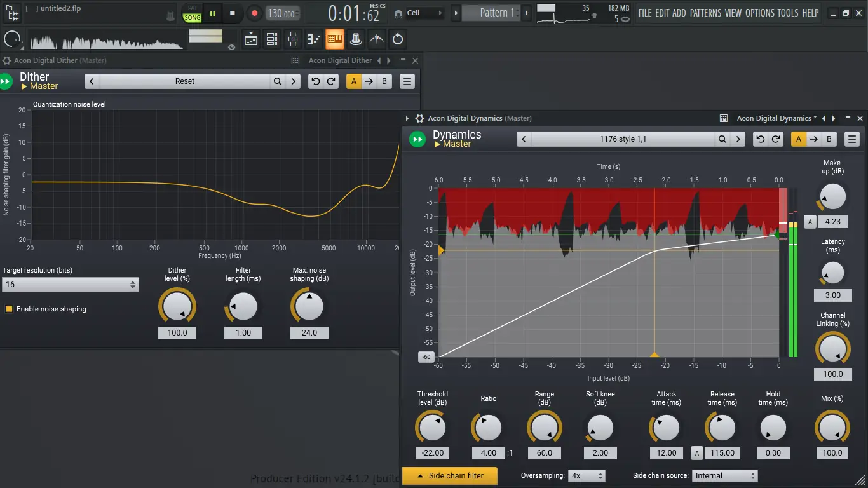Switch to B state in Dither plugin
Screen dimensions: 868x488
(384, 81)
